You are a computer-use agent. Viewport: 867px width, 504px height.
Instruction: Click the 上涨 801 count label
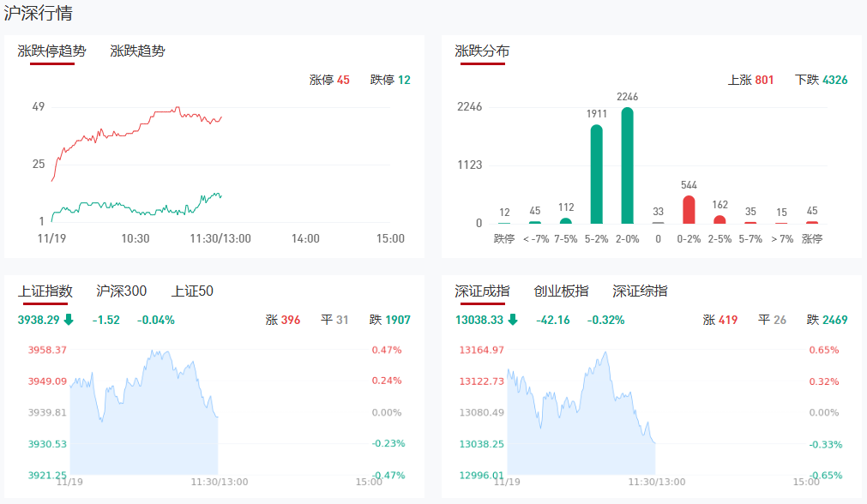750,80
